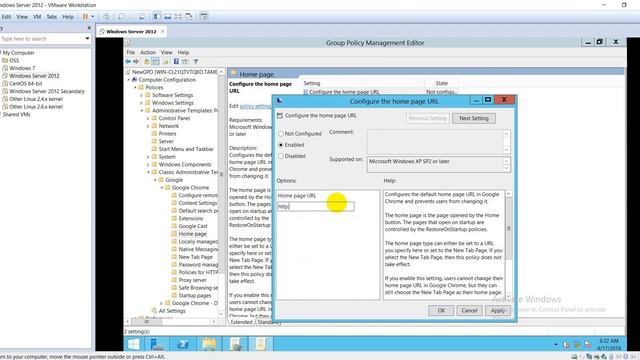Open the VMware power dropdown arrow
Image resolution: width=640 pixels, height=360 pixels.
[93, 17]
